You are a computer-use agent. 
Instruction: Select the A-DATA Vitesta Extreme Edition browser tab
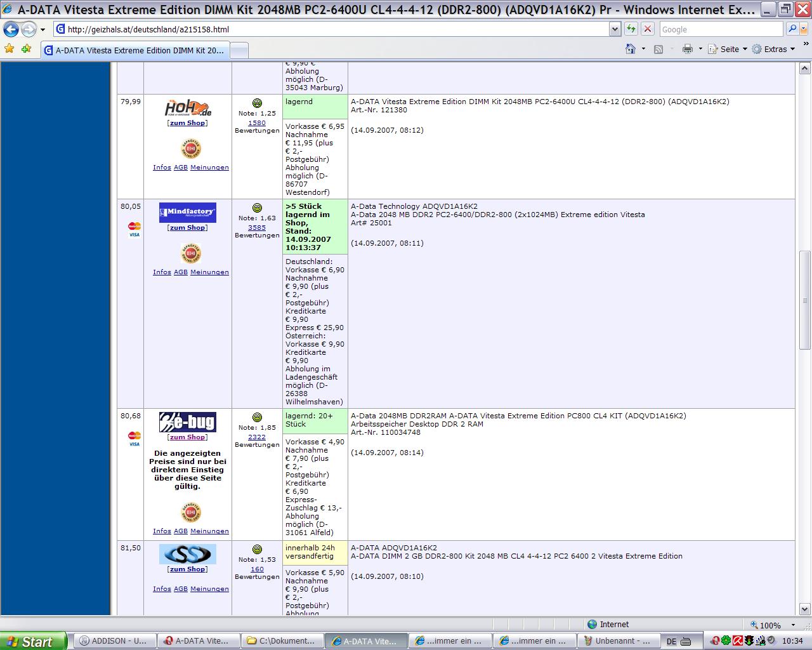click(x=134, y=50)
